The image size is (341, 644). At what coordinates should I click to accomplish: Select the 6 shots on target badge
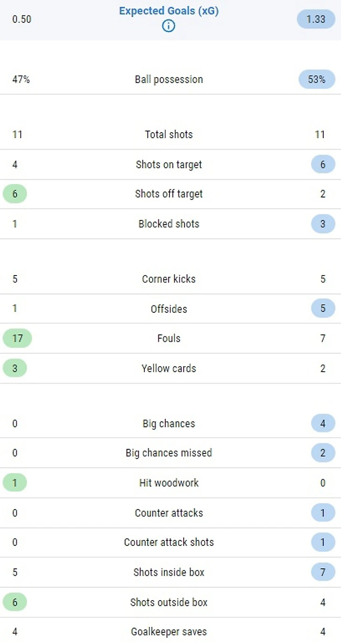click(323, 164)
